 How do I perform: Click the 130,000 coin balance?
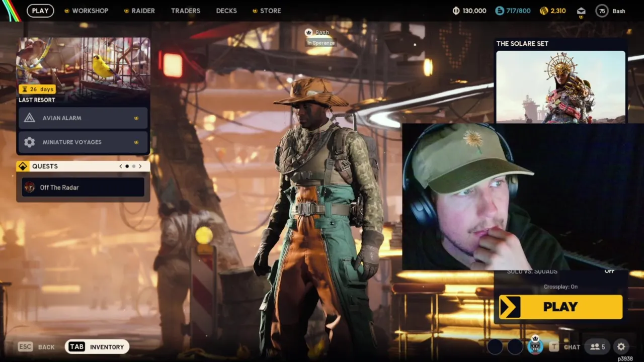[x=475, y=11]
